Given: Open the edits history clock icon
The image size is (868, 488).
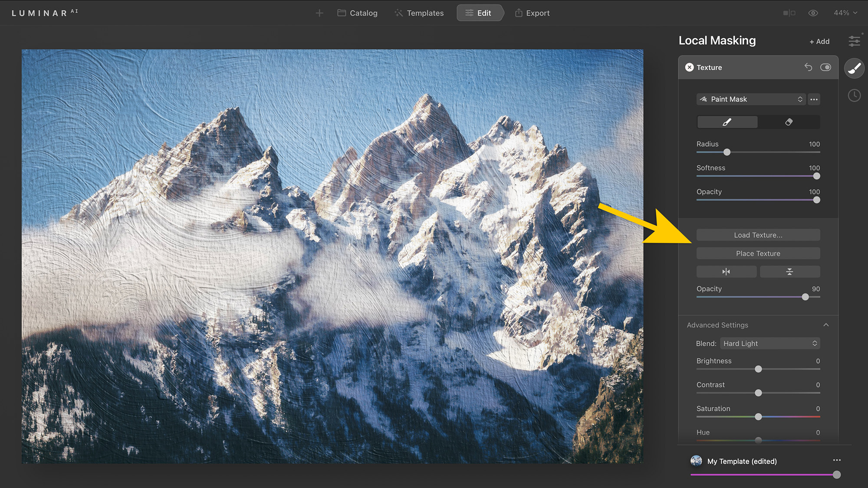Looking at the screenshot, I should coord(854,95).
